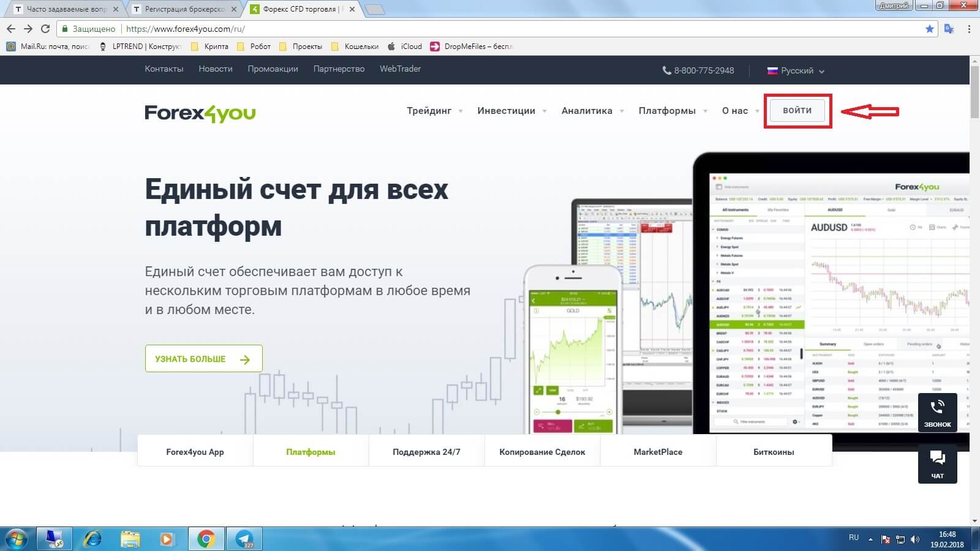This screenshot has width=980, height=551.
Task: Click the Forex4you logo
Action: 200,113
